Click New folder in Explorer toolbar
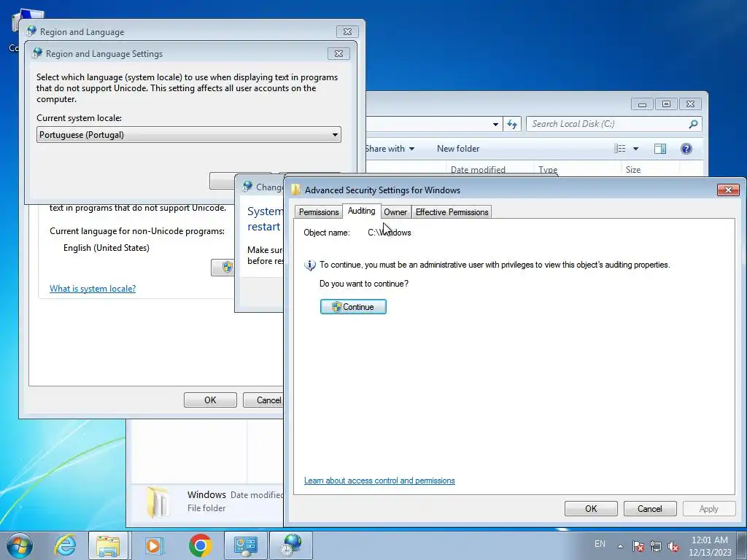747x560 pixels. click(x=458, y=149)
